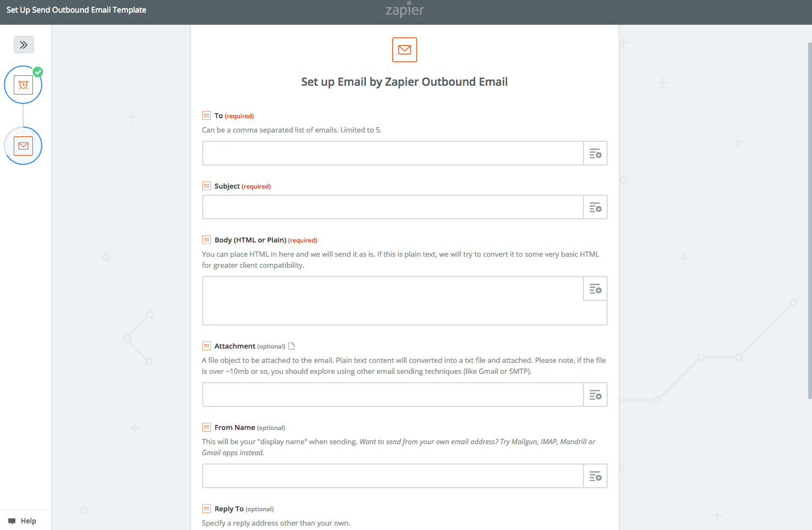
Task: Click the envelope icon next to From Name label
Action: (x=207, y=427)
